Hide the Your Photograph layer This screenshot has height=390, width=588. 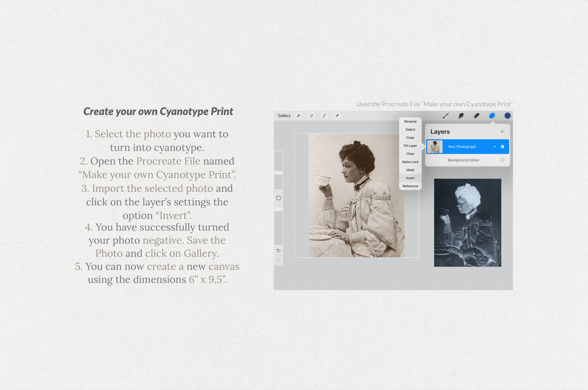pos(503,147)
